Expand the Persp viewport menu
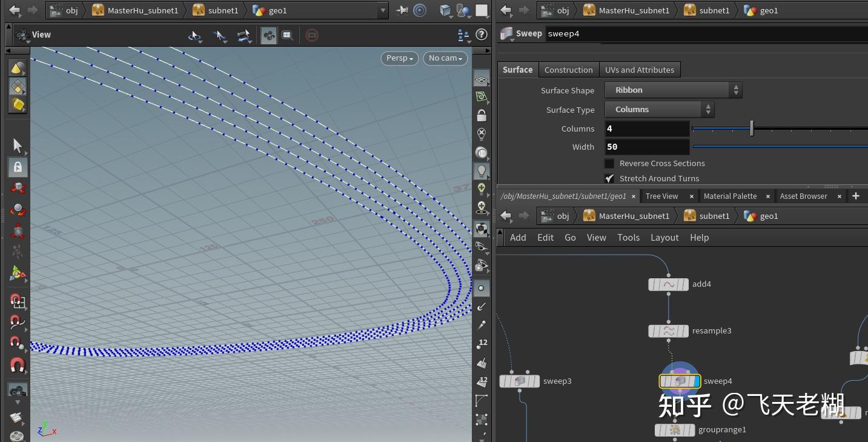 399,58
